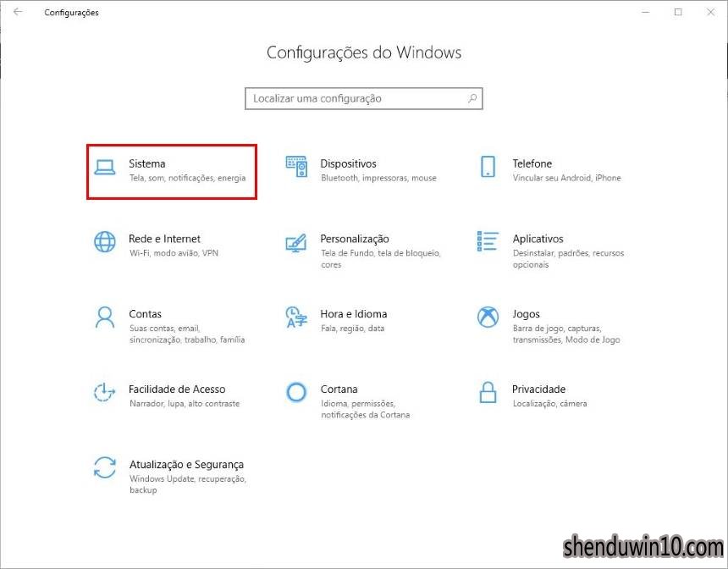This screenshot has width=728, height=569.
Task: Open the Telefone settings label
Action: pos(532,163)
